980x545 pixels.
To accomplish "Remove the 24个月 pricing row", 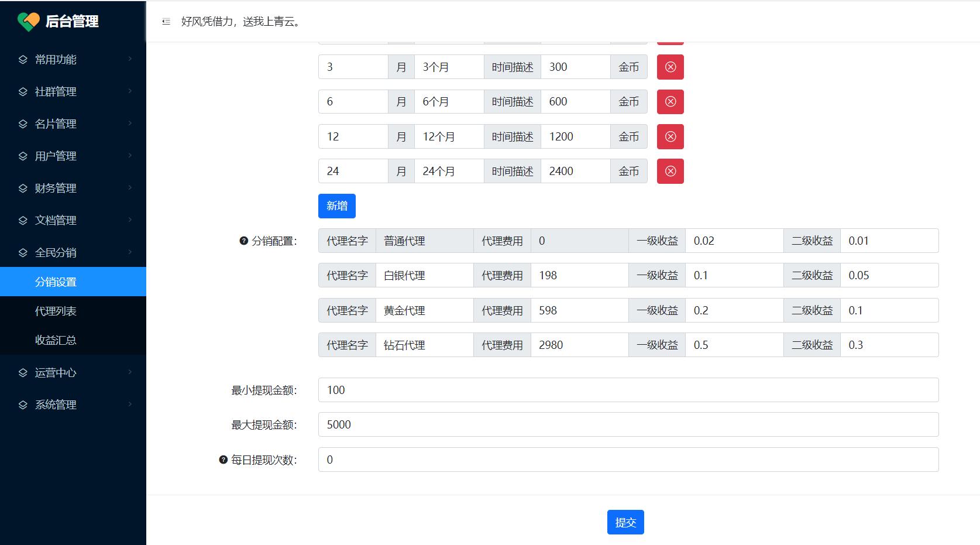I will pyautogui.click(x=670, y=171).
